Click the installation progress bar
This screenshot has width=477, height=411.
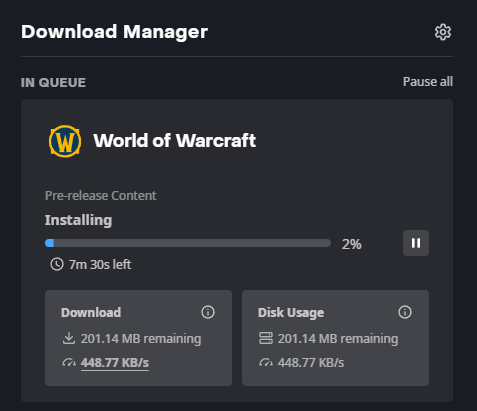[188, 243]
